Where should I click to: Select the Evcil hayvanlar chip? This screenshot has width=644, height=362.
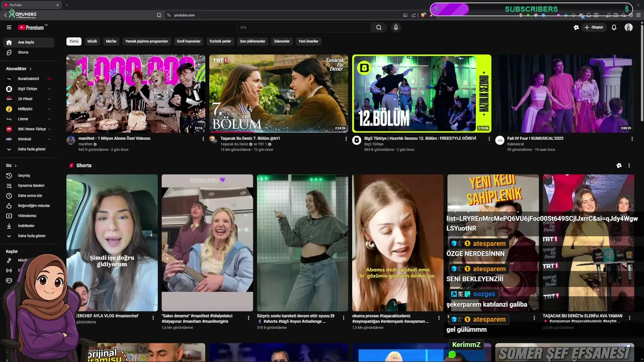click(x=189, y=41)
